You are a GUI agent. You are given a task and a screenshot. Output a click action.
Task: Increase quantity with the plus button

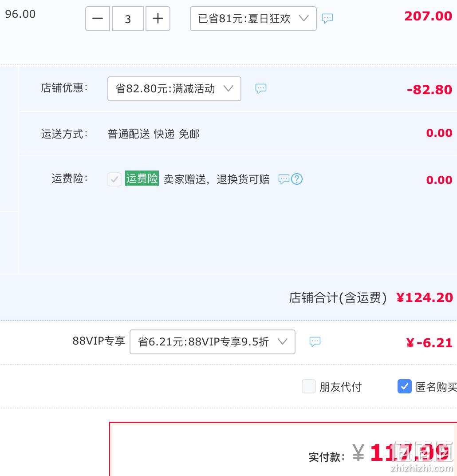pyautogui.click(x=158, y=19)
